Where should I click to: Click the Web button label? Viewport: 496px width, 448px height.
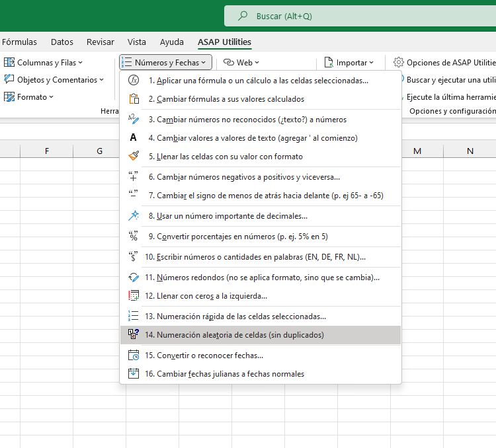(x=245, y=63)
